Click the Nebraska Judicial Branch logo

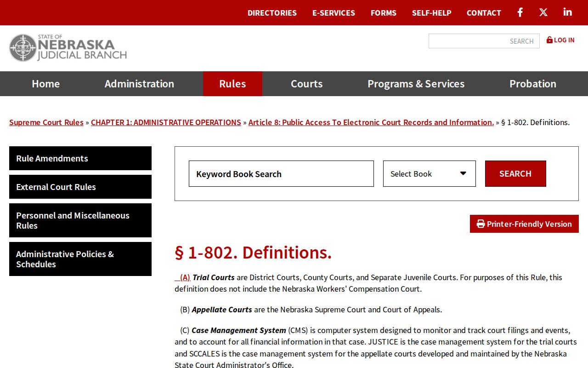68,48
